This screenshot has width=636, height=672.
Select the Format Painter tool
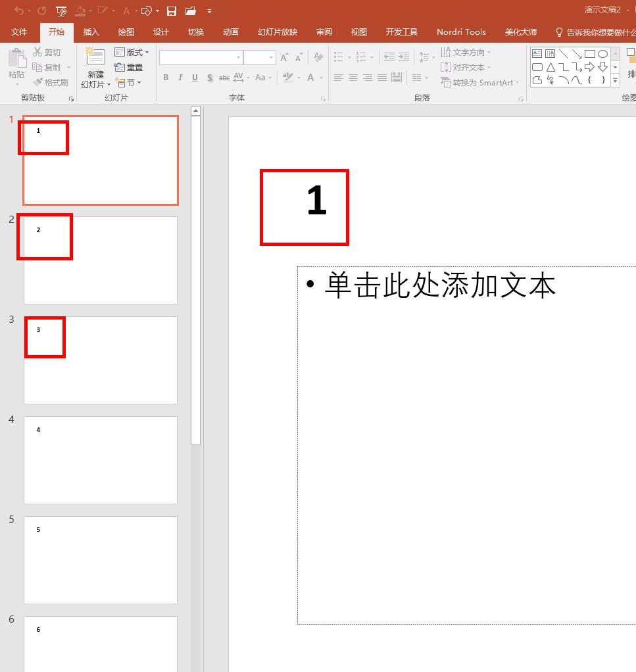(x=50, y=82)
